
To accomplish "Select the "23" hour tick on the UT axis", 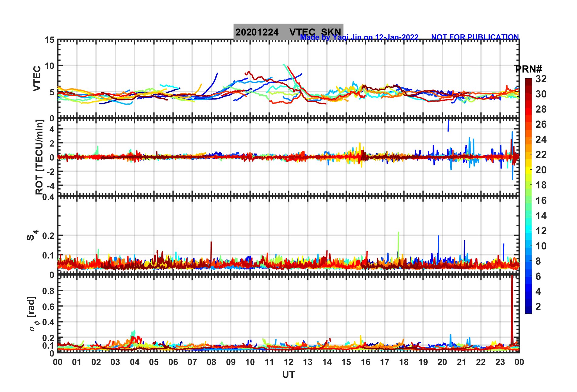I will click(500, 362).
